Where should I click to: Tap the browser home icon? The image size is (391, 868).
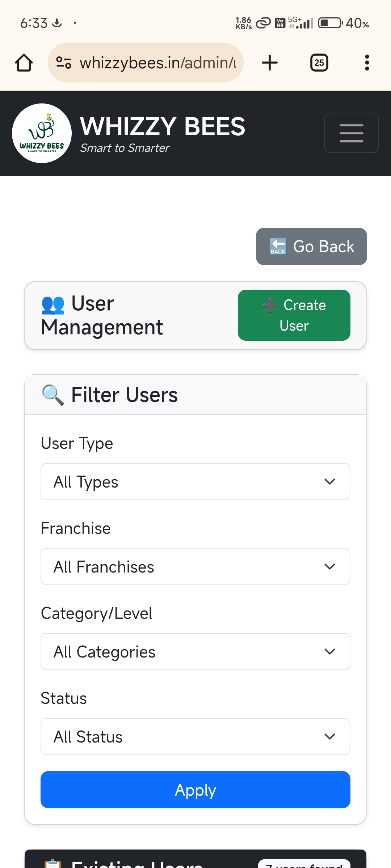point(24,63)
